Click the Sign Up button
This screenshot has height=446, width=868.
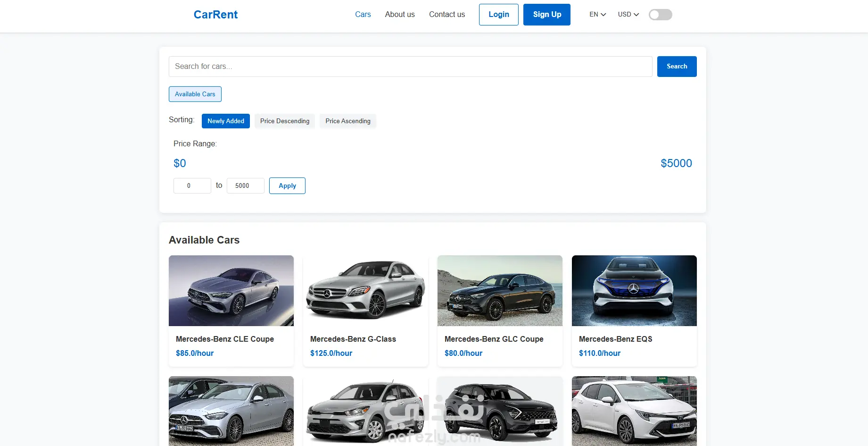[x=547, y=15]
